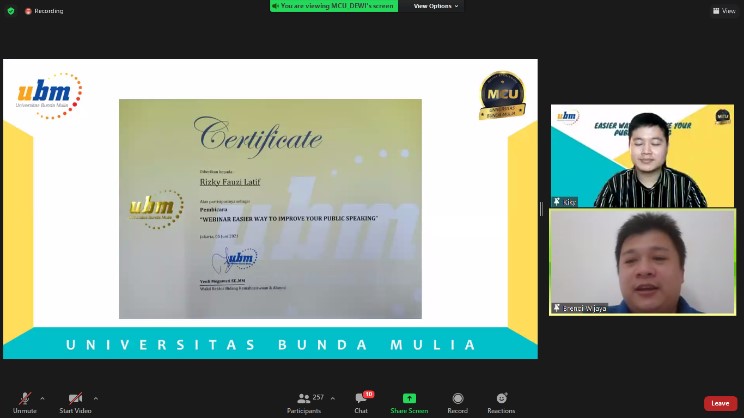Viewport: 744px width, 418px height.
Task: Click the green screen viewing notice bar
Action: pyautogui.click(x=334, y=6)
